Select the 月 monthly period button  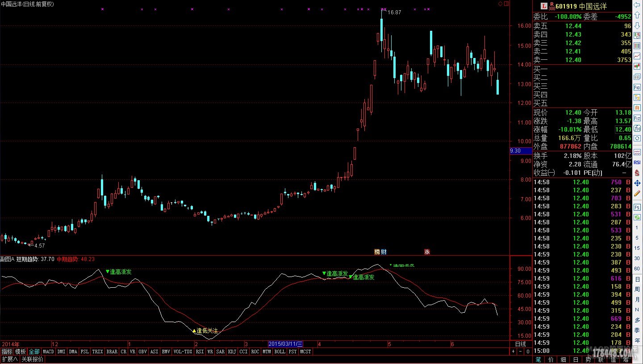pyautogui.click(x=637, y=299)
